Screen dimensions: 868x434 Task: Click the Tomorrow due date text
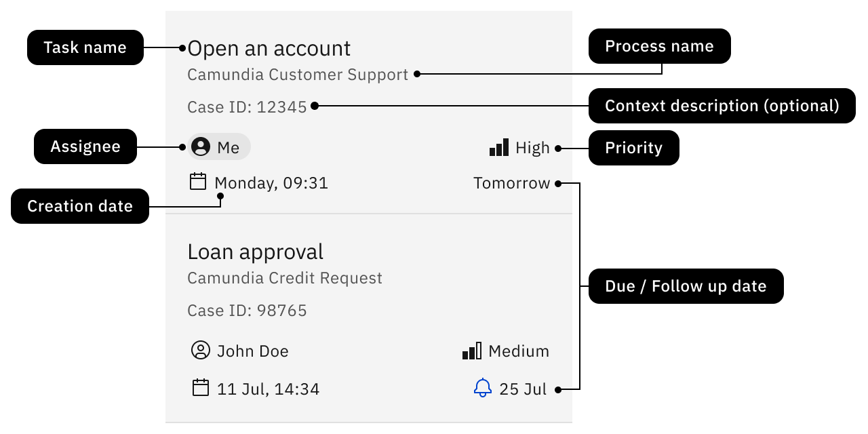[x=511, y=182]
